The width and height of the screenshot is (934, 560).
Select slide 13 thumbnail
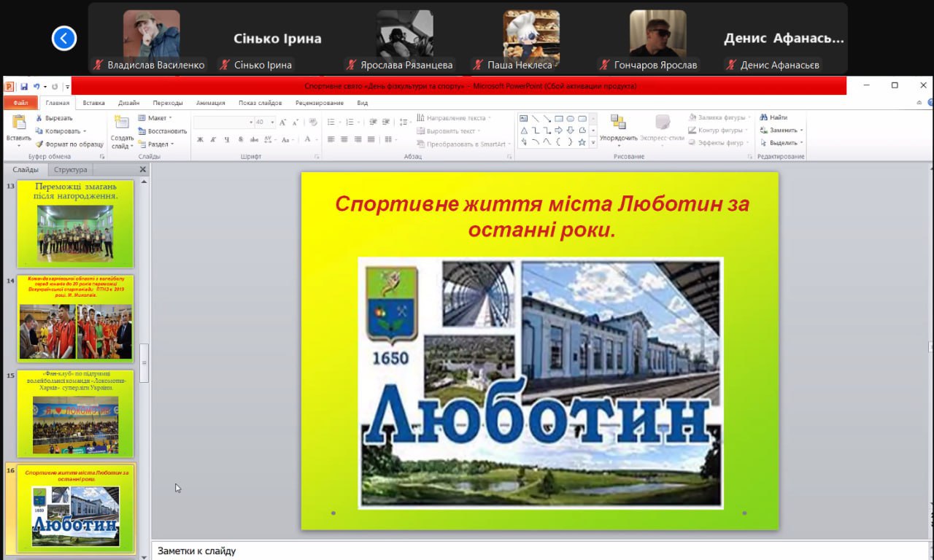75,223
